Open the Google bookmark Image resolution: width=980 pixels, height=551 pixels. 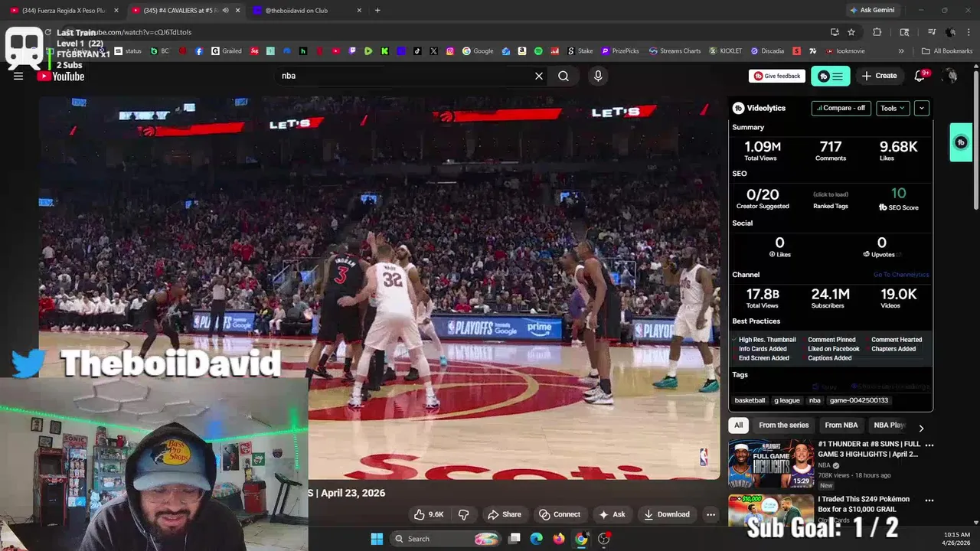click(478, 51)
